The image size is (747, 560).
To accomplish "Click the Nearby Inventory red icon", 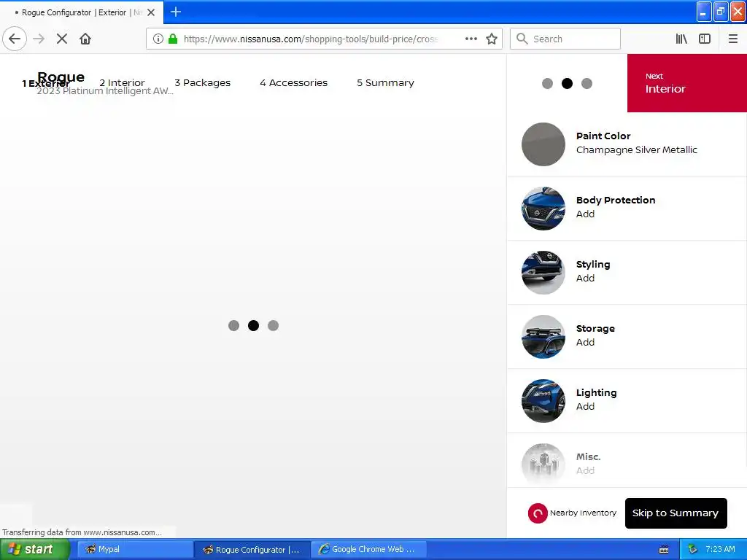I will pyautogui.click(x=538, y=513).
